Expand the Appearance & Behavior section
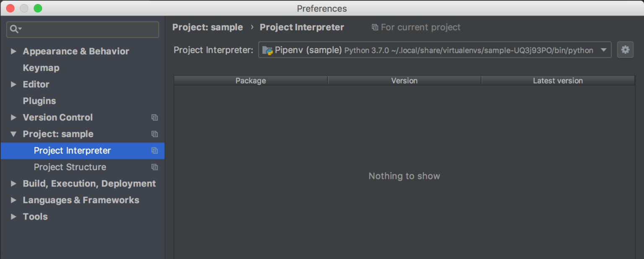Viewport: 644px width, 259px height. (x=13, y=51)
